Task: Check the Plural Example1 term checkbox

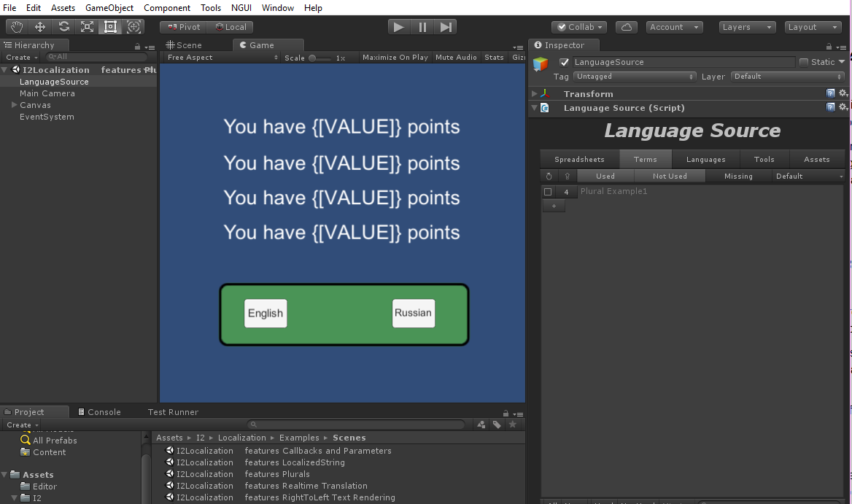Action: click(548, 192)
